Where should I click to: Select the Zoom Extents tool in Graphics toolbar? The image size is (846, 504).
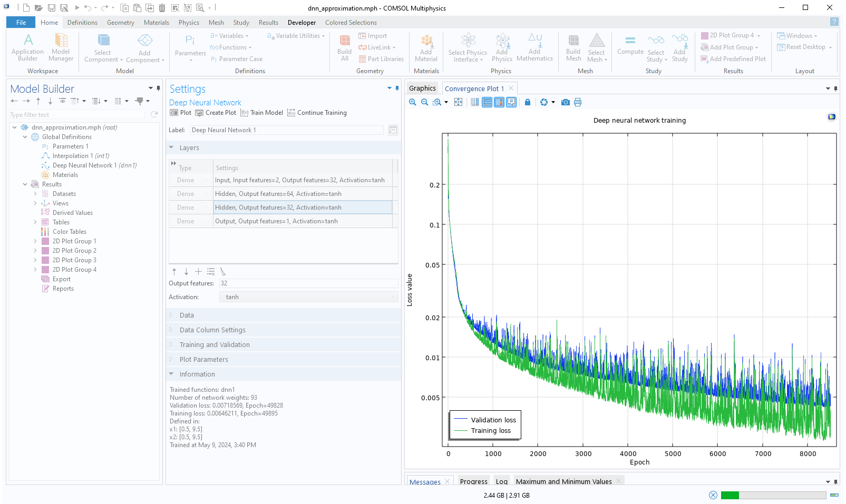458,102
